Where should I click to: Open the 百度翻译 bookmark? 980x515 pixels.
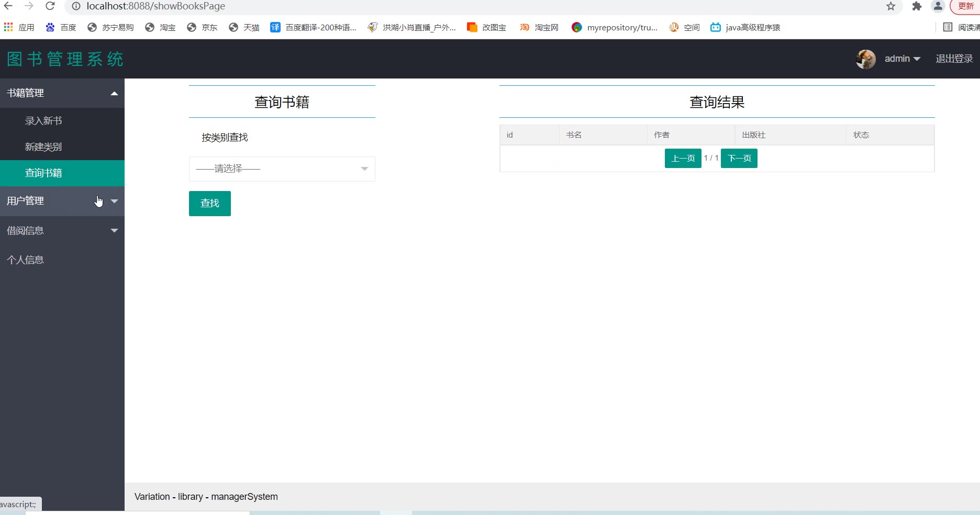pyautogui.click(x=313, y=27)
